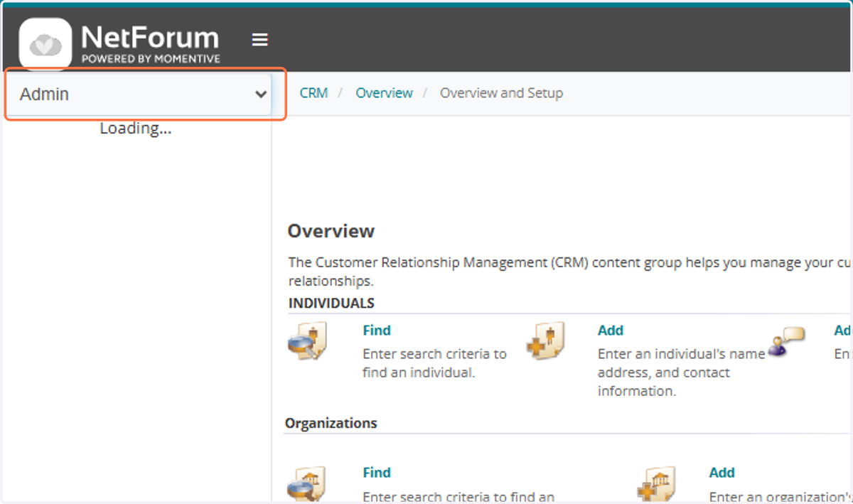Open the hamburger menu icon
853x504 pixels.
[x=260, y=40]
